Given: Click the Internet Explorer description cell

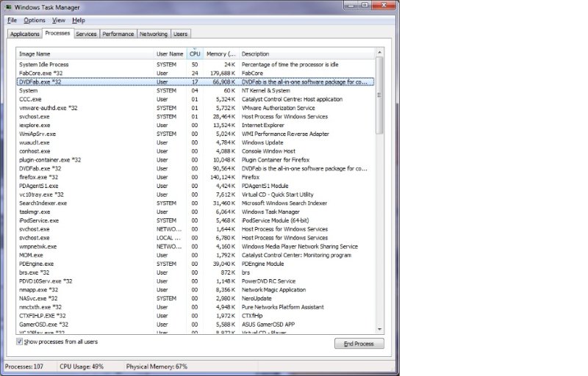Looking at the screenshot, I should pyautogui.click(x=263, y=125).
